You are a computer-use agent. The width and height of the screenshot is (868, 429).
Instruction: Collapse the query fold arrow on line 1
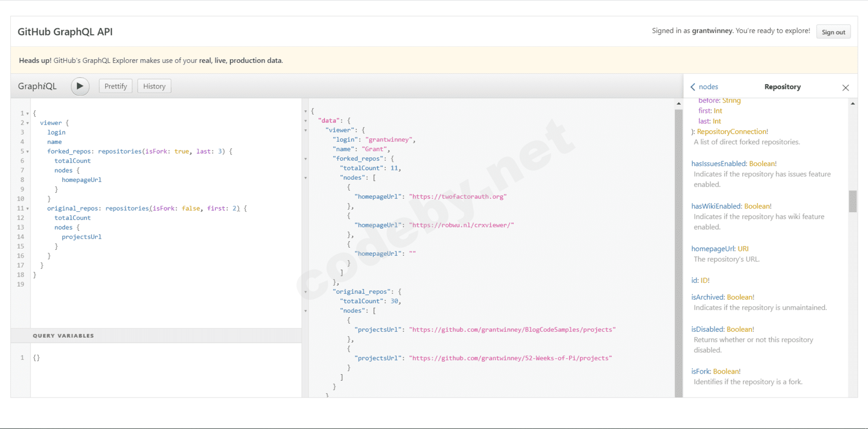[28, 114]
